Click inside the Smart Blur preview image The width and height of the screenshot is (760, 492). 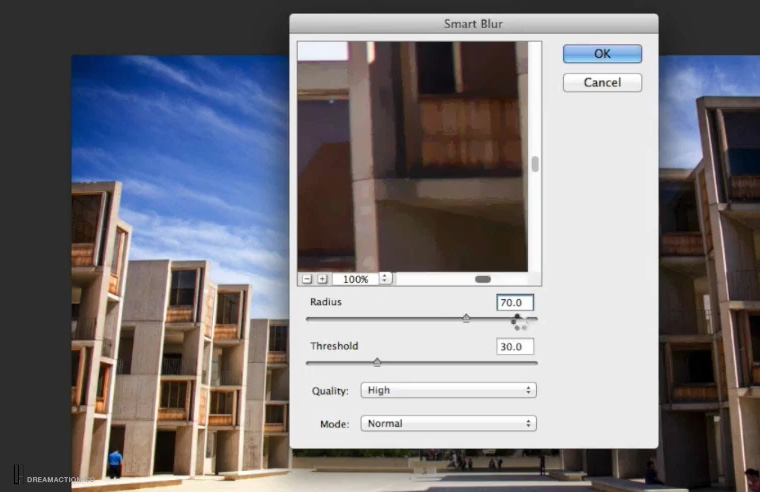(412, 157)
